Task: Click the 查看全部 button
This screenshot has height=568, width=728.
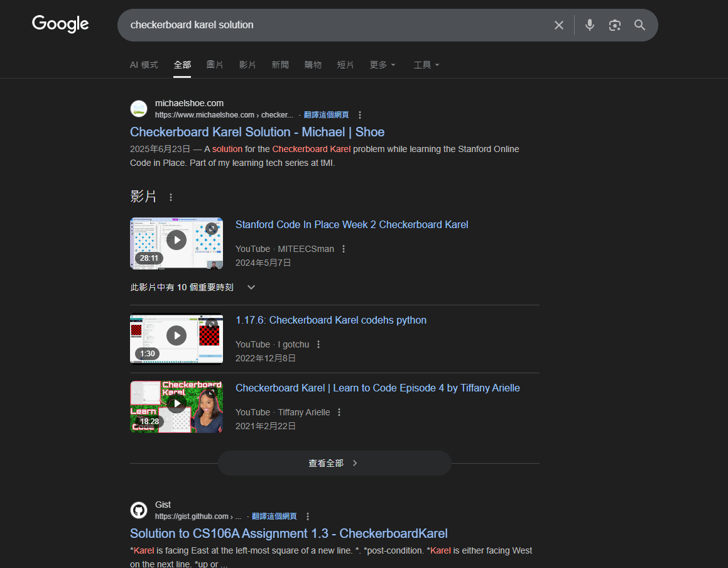Action: coord(334,463)
